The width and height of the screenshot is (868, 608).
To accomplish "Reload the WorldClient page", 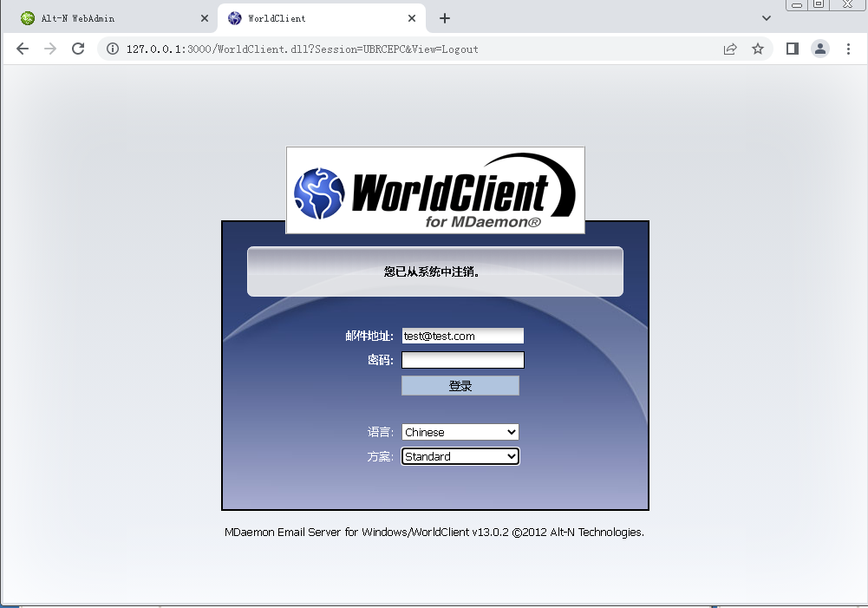I will click(x=78, y=49).
